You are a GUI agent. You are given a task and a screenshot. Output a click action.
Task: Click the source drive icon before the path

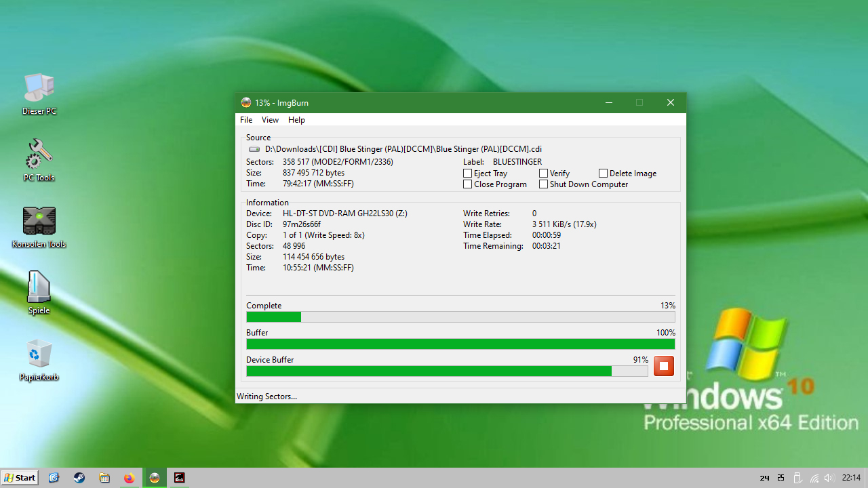click(x=254, y=149)
